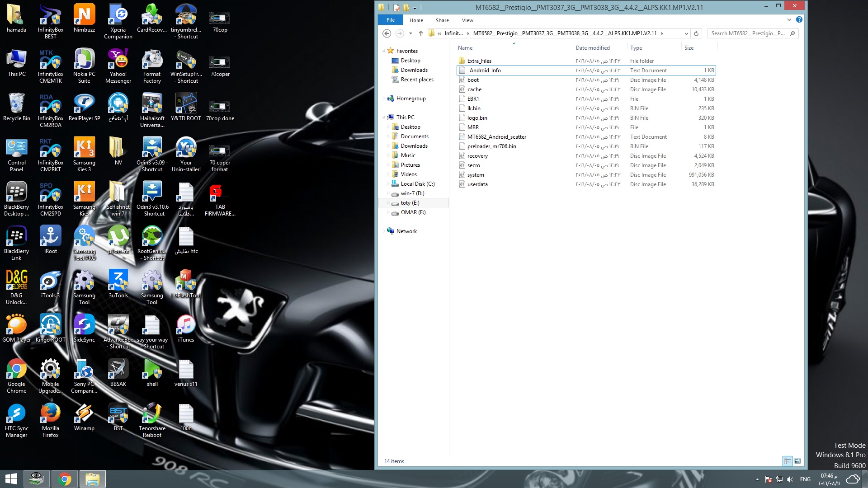Switch to details view layout button
868x488 pixels.
[x=788, y=461]
